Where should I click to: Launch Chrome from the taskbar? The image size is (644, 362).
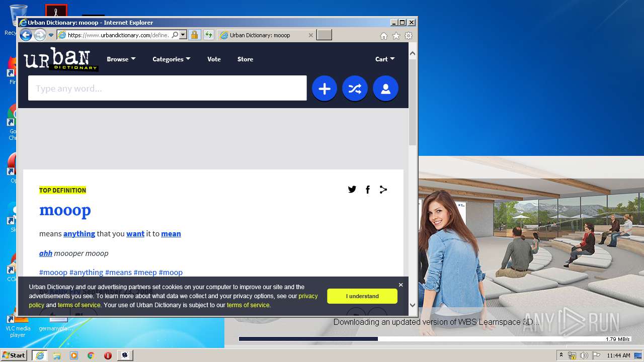[x=91, y=355]
